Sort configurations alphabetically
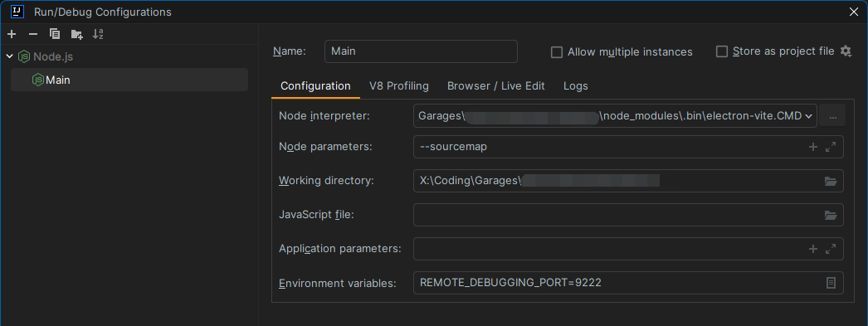868x326 pixels. tap(98, 34)
